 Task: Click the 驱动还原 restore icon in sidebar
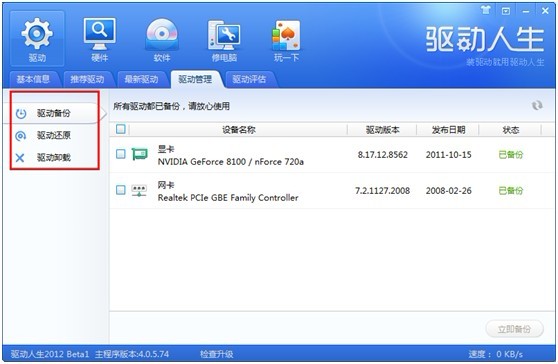coord(21,136)
